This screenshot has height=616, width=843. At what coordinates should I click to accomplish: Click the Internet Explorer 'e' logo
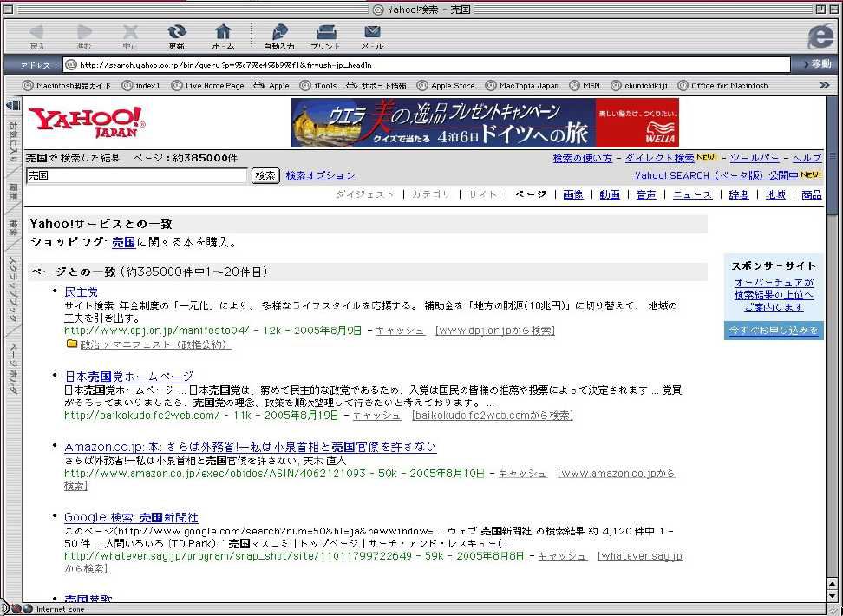(x=820, y=36)
